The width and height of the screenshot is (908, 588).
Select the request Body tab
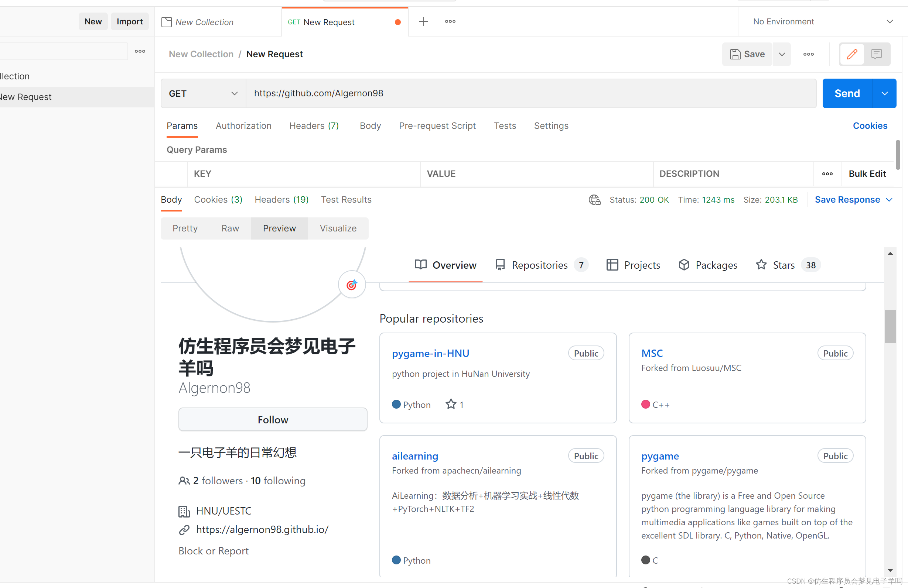370,126
